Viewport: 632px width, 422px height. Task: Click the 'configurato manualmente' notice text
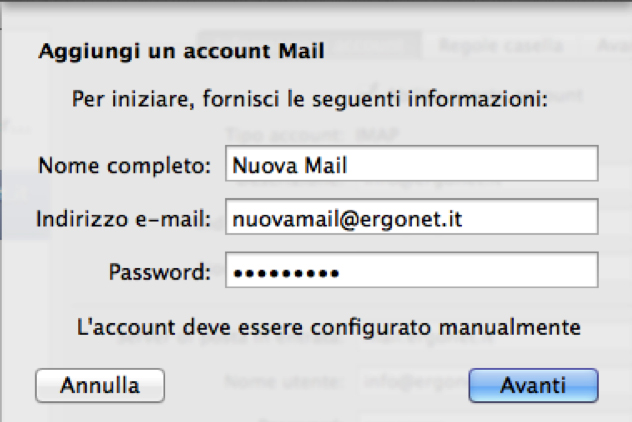click(329, 326)
